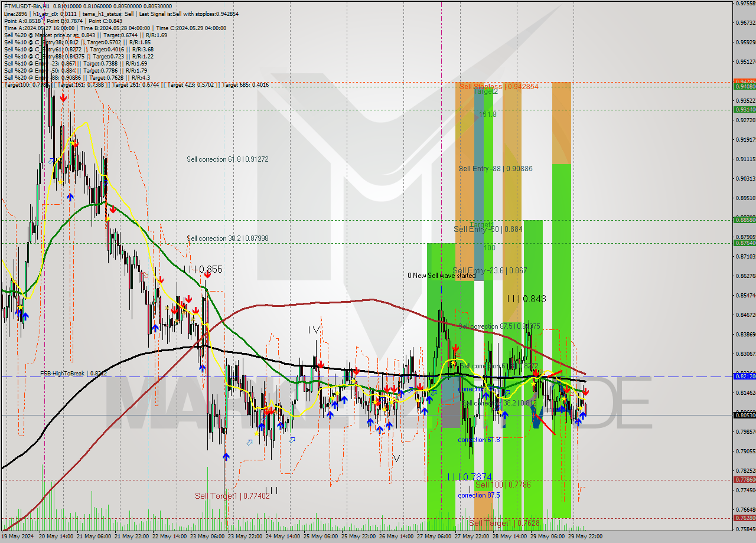Click the 'Sell Stoploss | 0.942854' label

coord(499,86)
